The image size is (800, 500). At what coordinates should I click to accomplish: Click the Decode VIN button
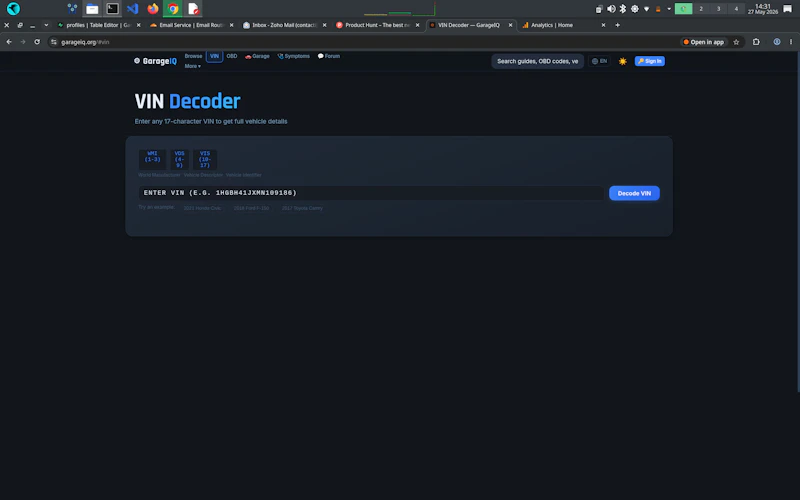click(x=634, y=193)
